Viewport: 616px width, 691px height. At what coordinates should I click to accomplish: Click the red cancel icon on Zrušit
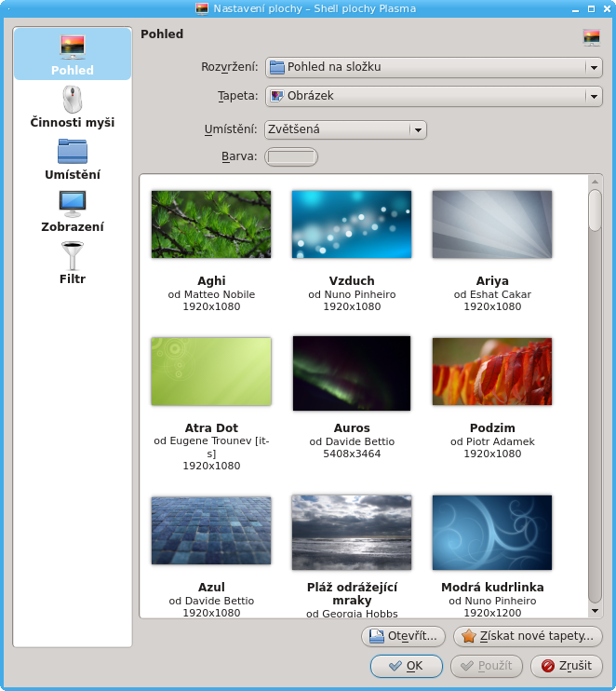point(548,666)
